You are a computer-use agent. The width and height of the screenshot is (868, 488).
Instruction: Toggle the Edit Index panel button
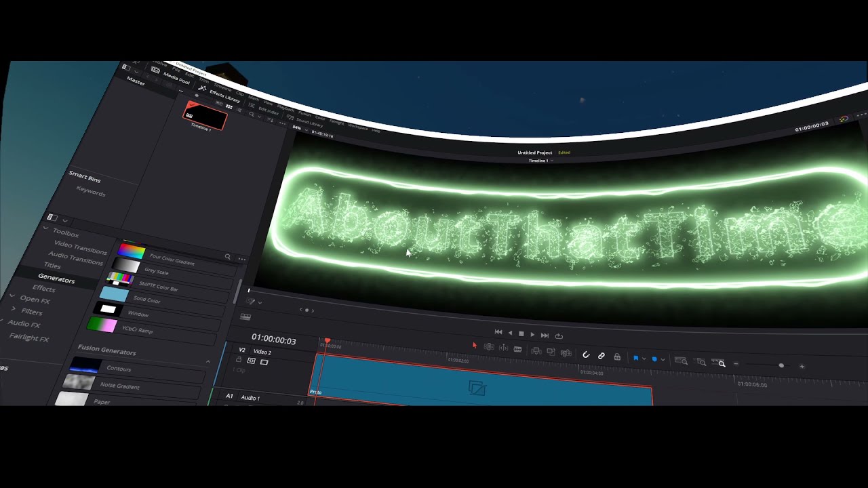point(264,108)
